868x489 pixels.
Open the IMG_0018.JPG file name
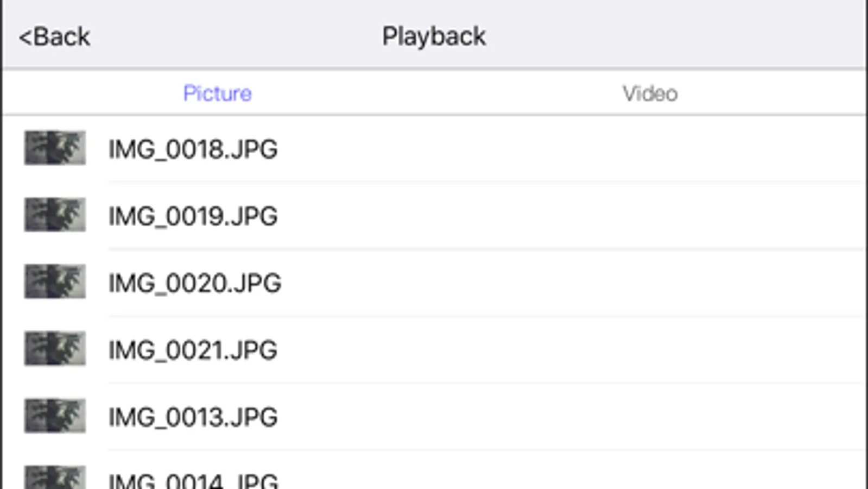pyautogui.click(x=193, y=149)
